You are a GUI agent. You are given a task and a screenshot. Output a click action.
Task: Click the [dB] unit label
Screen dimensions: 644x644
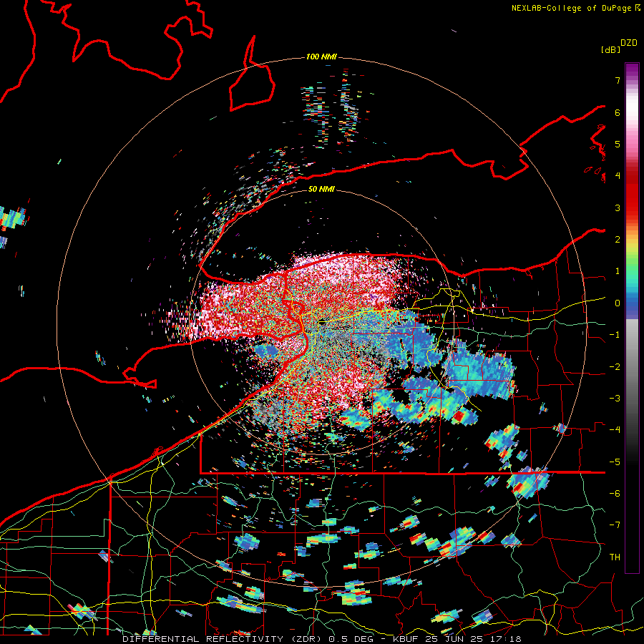pyautogui.click(x=610, y=49)
